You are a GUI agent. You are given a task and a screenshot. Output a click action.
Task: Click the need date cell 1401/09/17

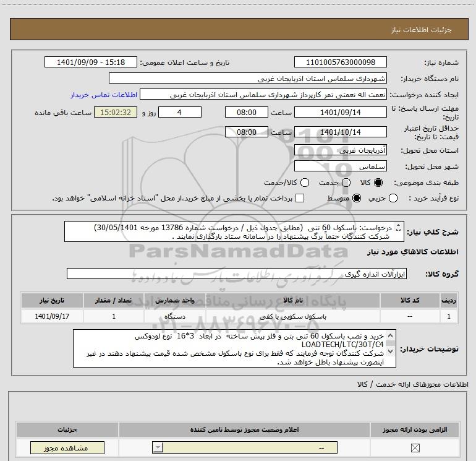click(52, 316)
